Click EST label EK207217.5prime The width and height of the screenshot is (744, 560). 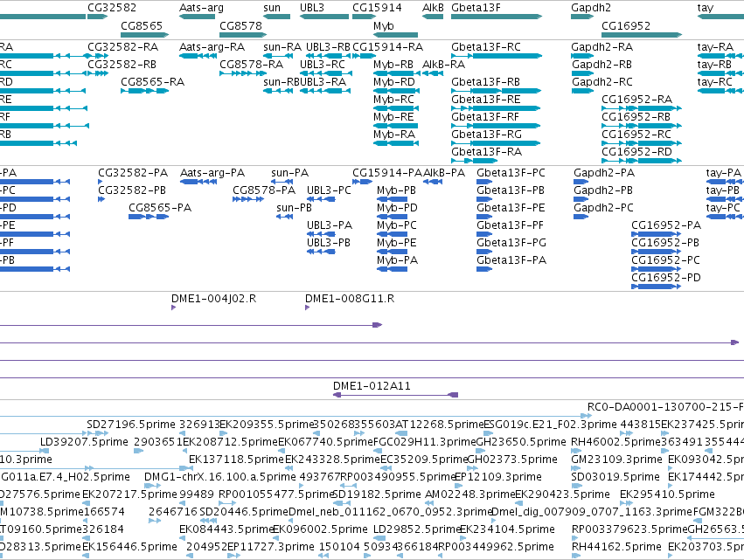point(129,495)
